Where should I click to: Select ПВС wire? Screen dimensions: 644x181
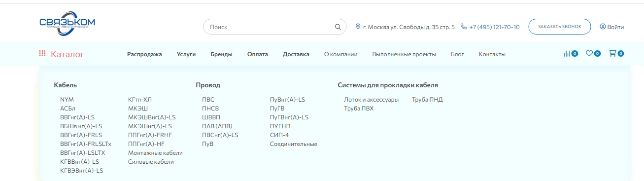[208, 99]
